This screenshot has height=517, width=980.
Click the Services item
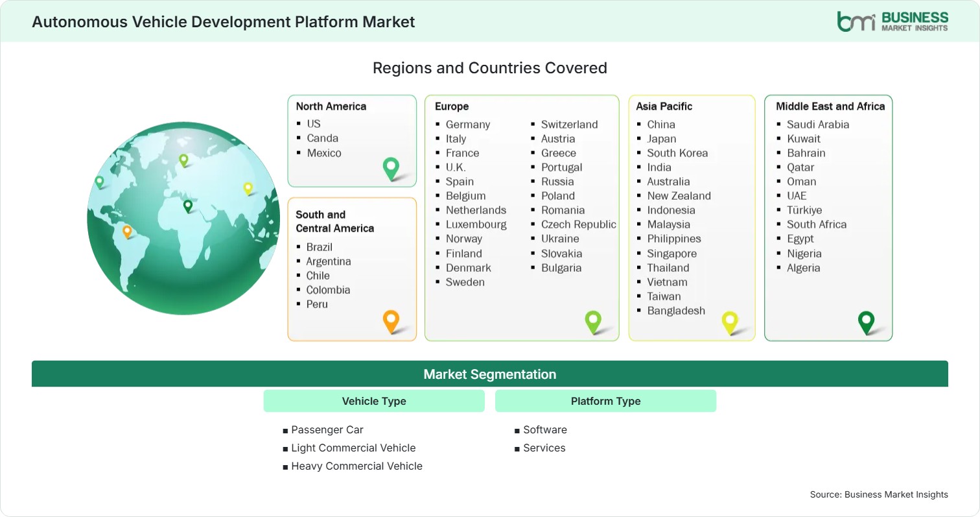pyautogui.click(x=544, y=448)
